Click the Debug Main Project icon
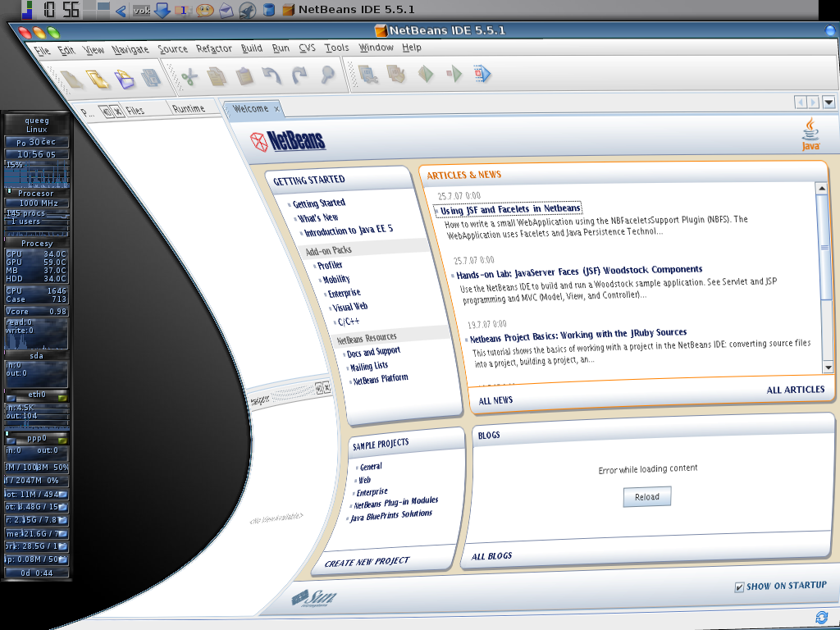 coord(454,73)
